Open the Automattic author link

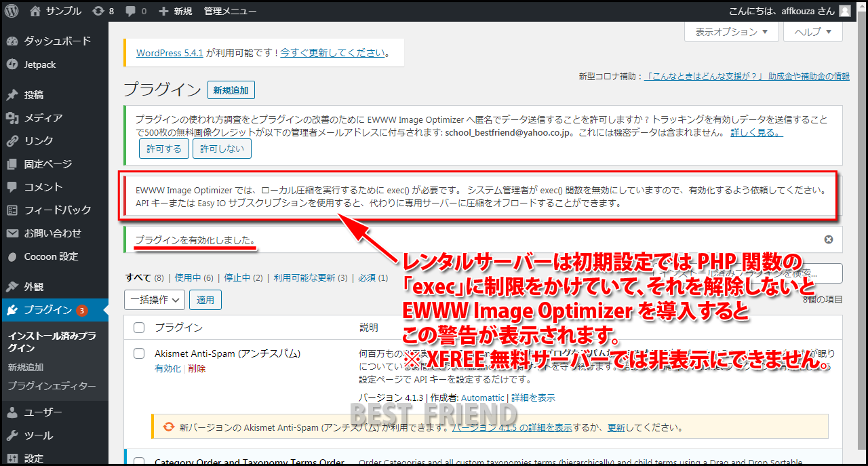pos(482,397)
